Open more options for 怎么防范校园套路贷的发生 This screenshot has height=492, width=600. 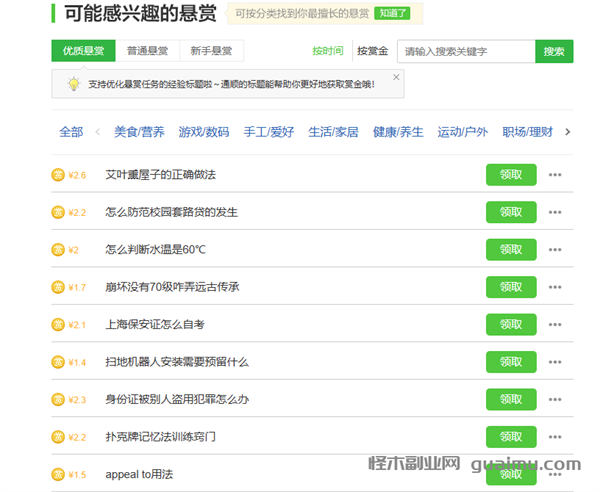point(555,212)
